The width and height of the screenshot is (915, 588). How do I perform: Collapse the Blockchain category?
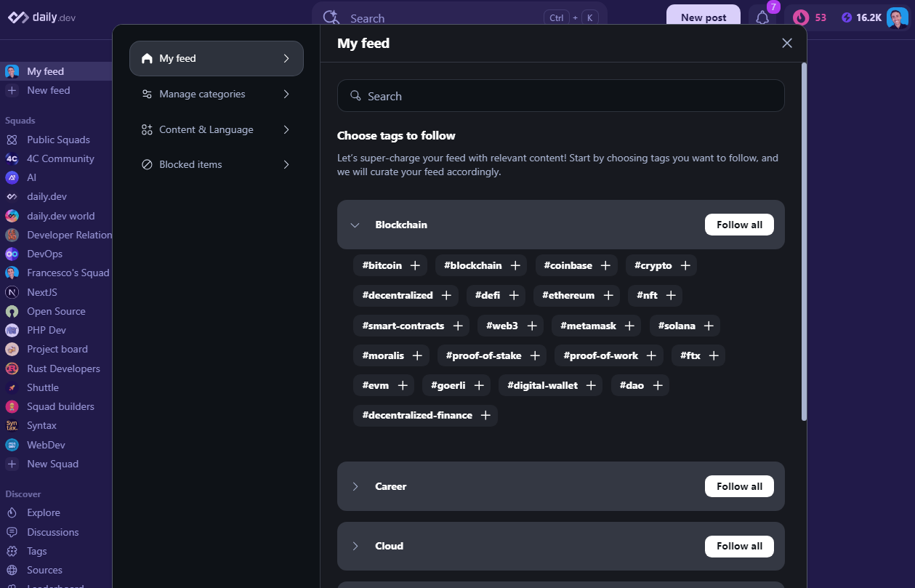355,225
